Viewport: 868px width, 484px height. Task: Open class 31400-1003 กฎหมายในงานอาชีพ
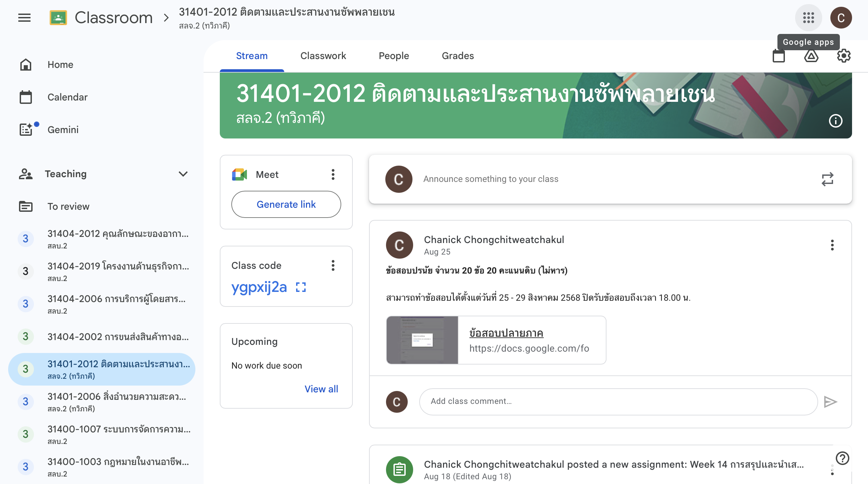[102, 467]
